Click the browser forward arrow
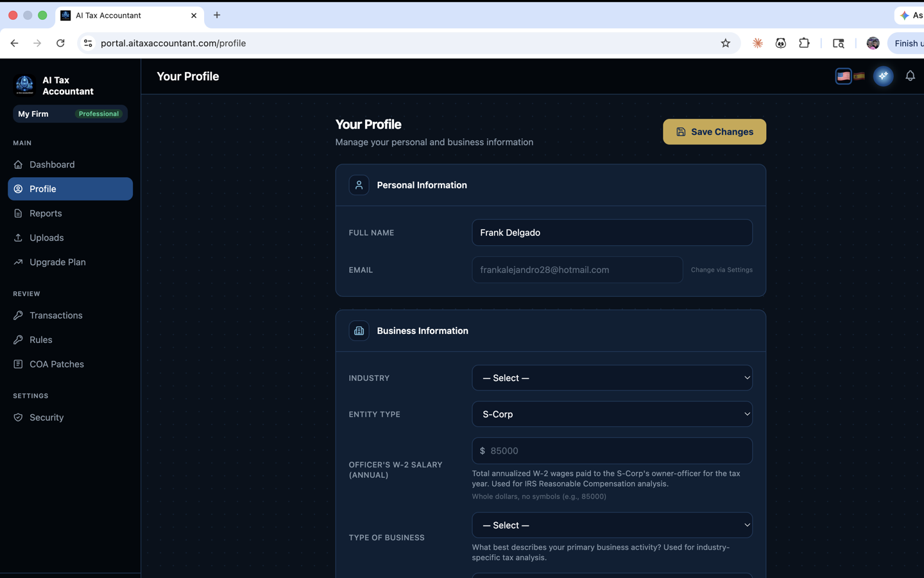Image resolution: width=924 pixels, height=578 pixels. click(37, 43)
